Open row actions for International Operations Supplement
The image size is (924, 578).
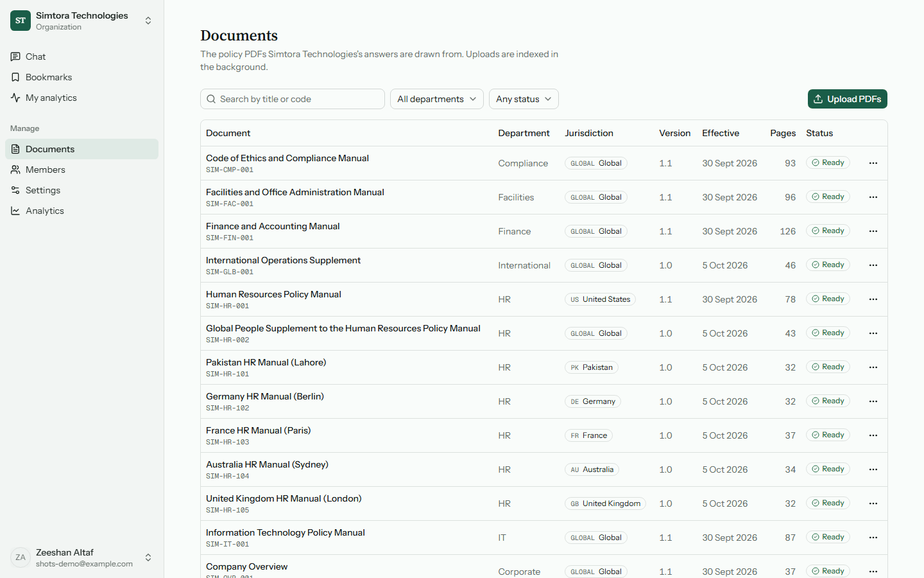pyautogui.click(x=873, y=265)
